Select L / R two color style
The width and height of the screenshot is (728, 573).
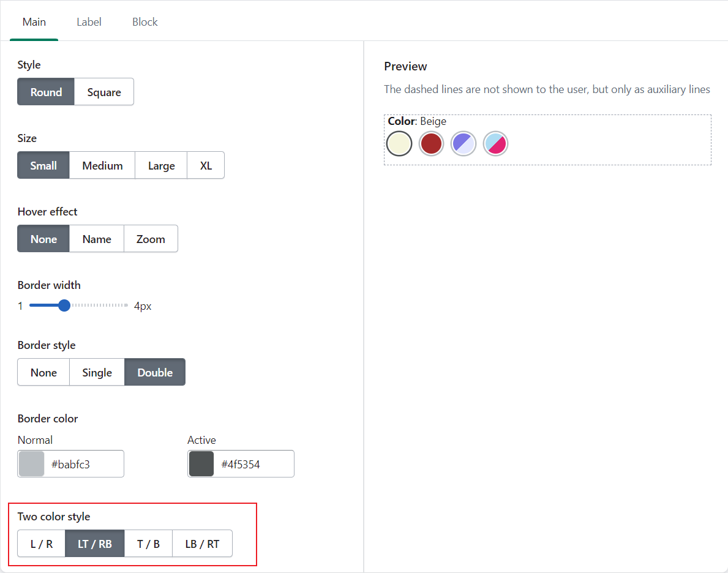[42, 544]
